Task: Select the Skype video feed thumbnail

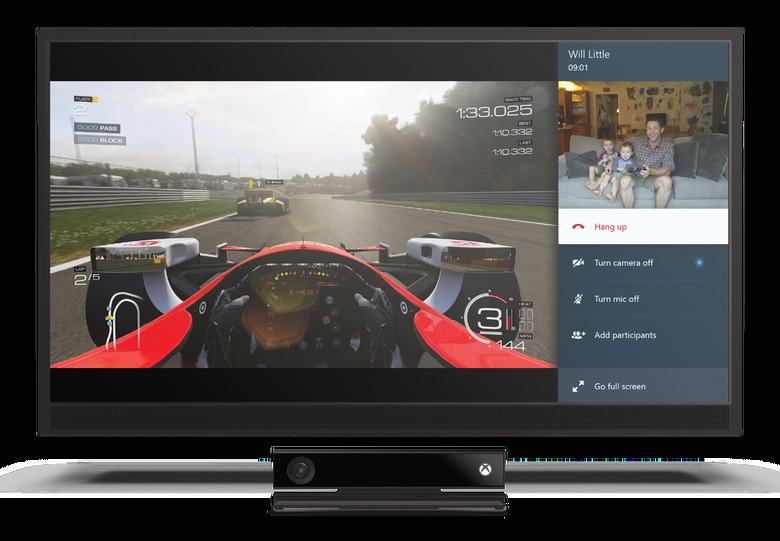Action: pos(643,145)
